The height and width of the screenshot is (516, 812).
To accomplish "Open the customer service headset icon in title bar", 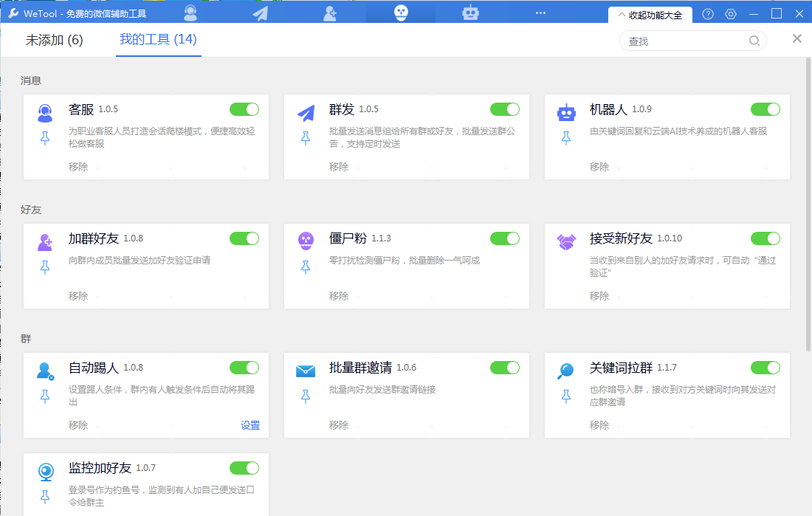I will coord(190,13).
